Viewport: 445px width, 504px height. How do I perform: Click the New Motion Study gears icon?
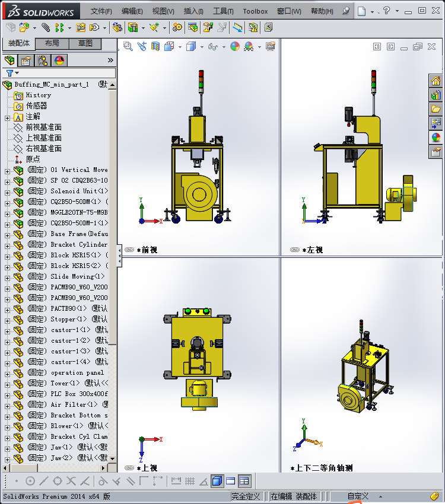pyautogui.click(x=177, y=27)
